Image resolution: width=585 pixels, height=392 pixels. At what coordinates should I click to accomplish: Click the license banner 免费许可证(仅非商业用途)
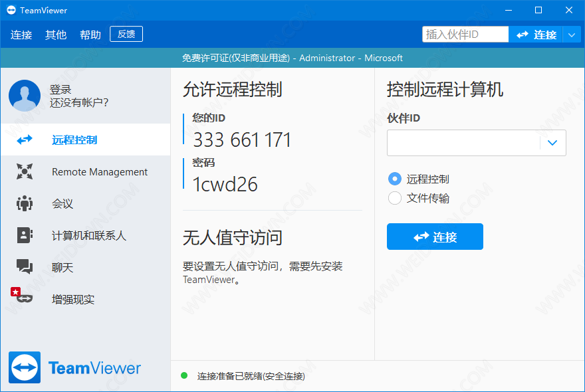(x=236, y=58)
